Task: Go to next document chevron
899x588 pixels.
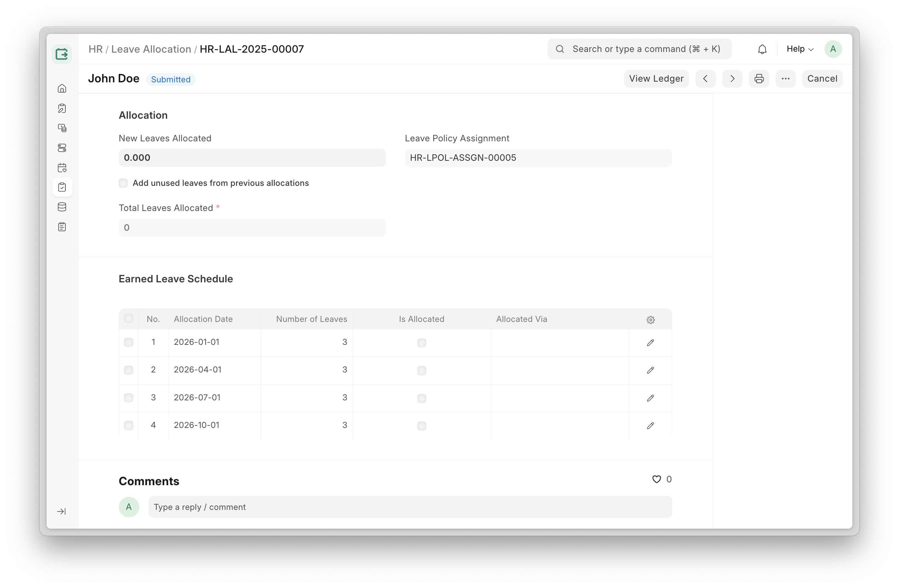Action: 732,78
